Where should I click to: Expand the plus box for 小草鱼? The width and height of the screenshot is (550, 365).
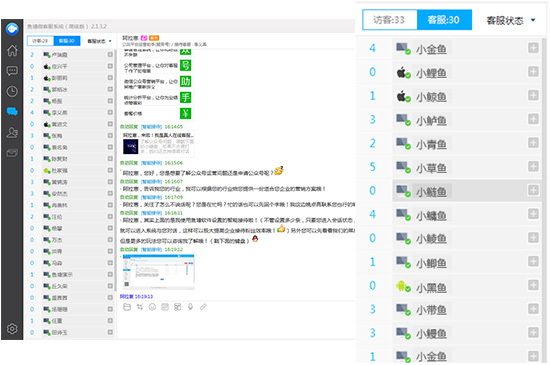click(533, 167)
